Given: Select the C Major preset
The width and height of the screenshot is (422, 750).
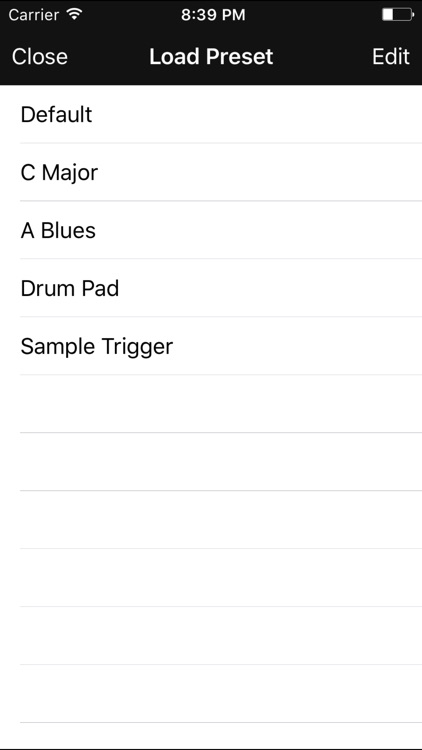Looking at the screenshot, I should coord(211,172).
